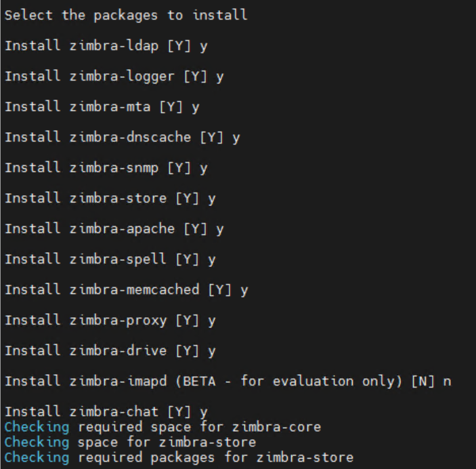
Task: Select the zimbra-spell install line
Action: [110, 260]
